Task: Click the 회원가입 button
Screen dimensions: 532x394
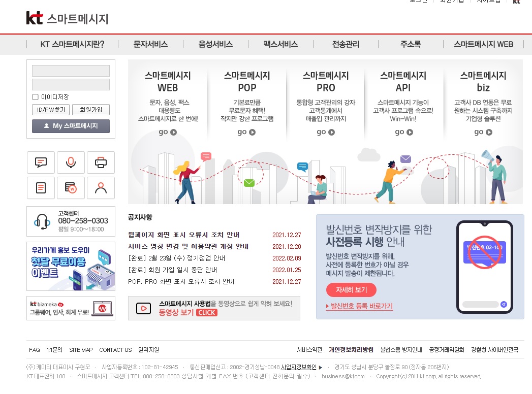Action: pos(91,110)
